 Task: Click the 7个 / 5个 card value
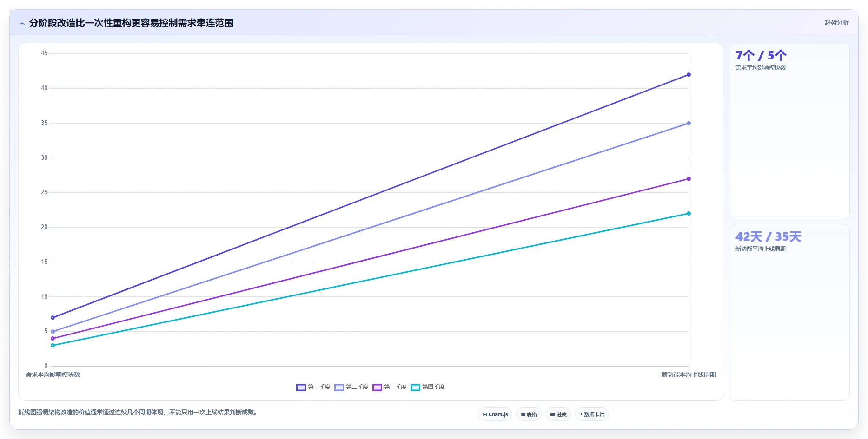pos(761,56)
